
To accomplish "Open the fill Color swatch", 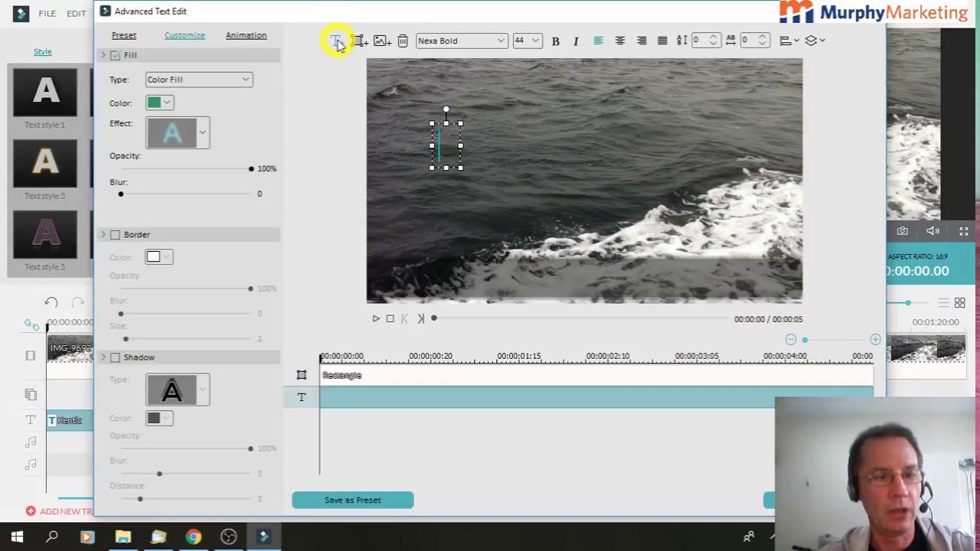I will click(159, 103).
